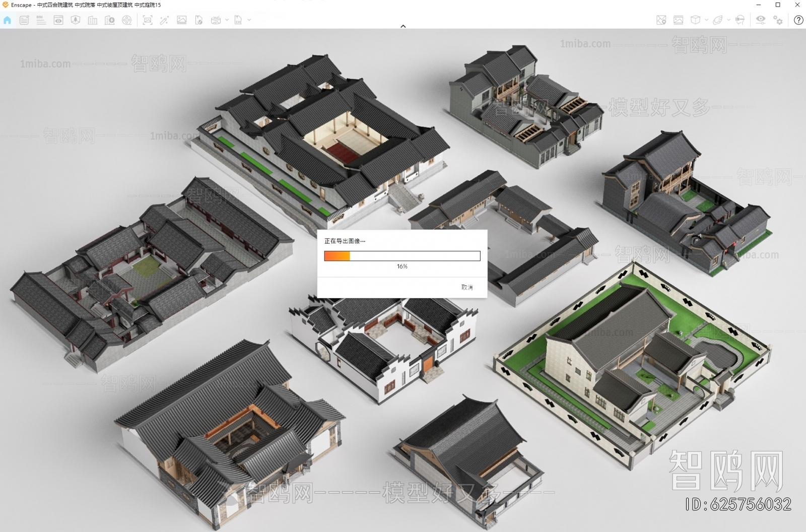Open the cube projection mode dropdown arrow
The image size is (806, 532).
point(706,20)
